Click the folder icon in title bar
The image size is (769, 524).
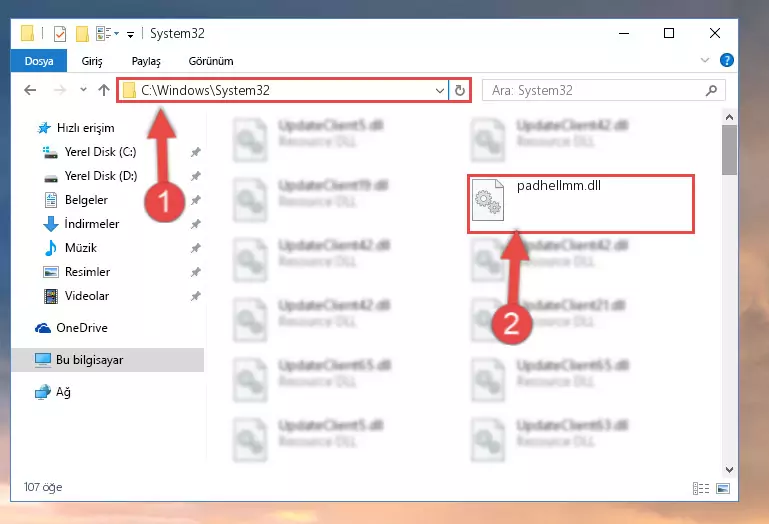(27, 33)
